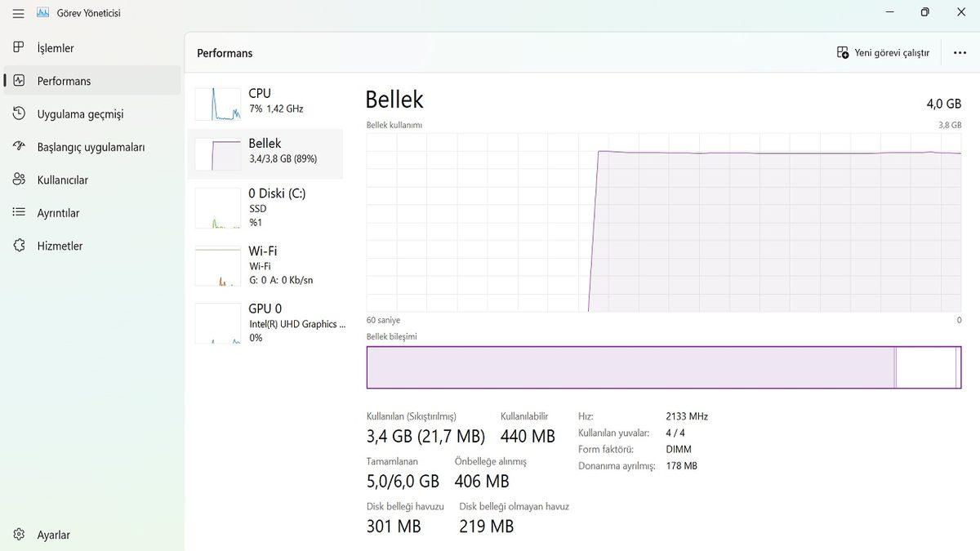
Task: Open the three-dot more options menu
Action: pos(960,53)
